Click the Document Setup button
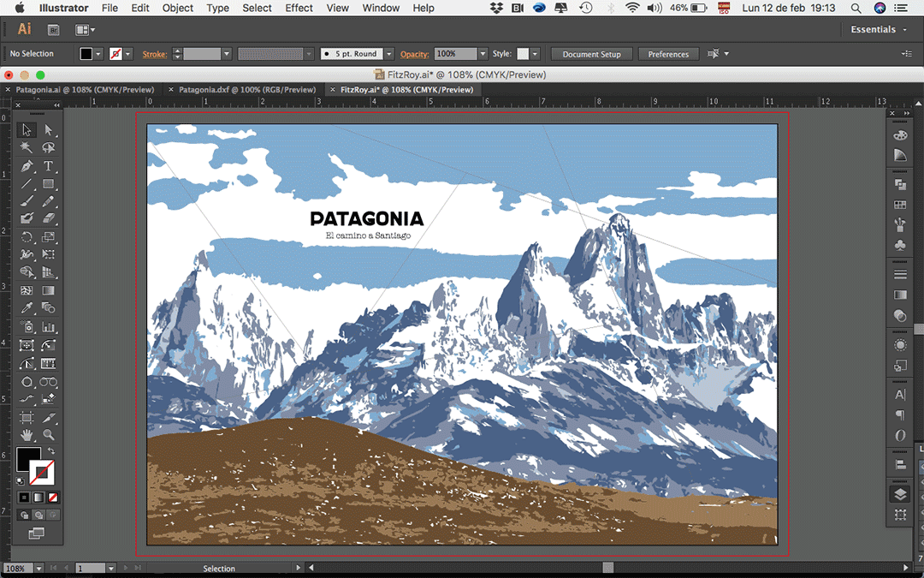Screen dimensions: 924x578 coord(592,54)
